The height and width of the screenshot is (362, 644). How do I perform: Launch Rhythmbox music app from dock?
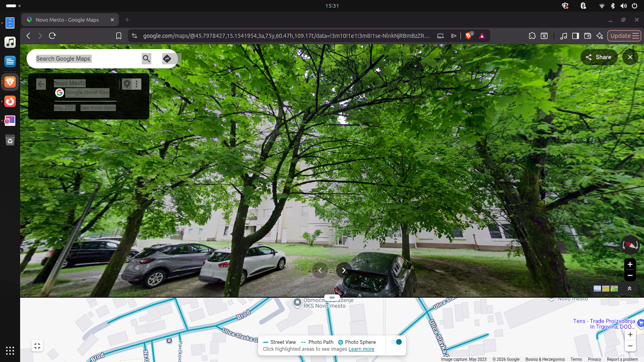click(x=10, y=42)
